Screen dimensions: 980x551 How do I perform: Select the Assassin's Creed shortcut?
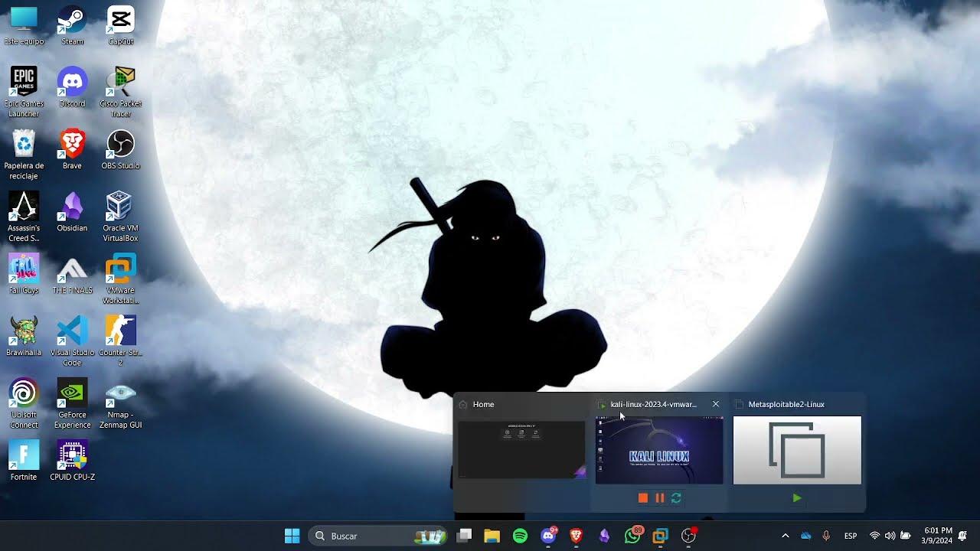pyautogui.click(x=24, y=217)
